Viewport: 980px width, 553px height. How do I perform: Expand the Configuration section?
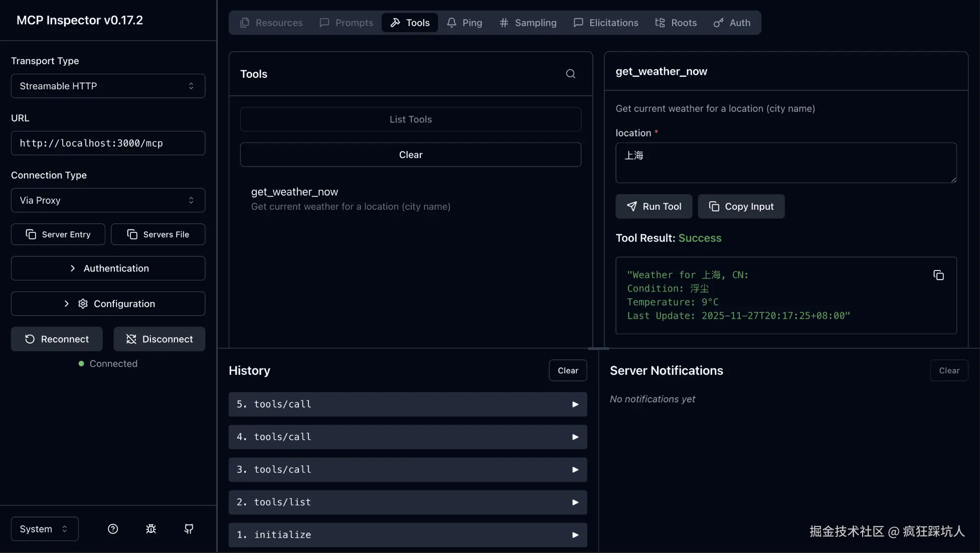pyautogui.click(x=108, y=304)
